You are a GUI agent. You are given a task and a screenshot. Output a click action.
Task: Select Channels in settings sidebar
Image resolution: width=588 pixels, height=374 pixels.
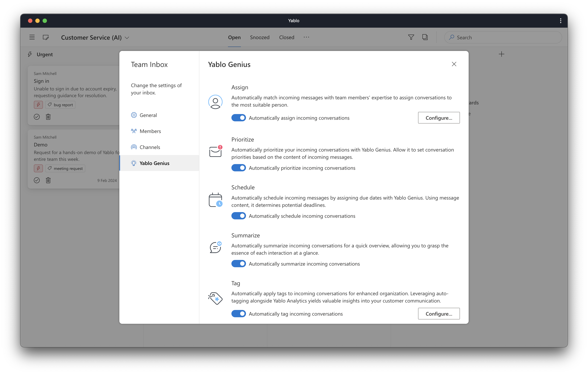coord(159,147)
